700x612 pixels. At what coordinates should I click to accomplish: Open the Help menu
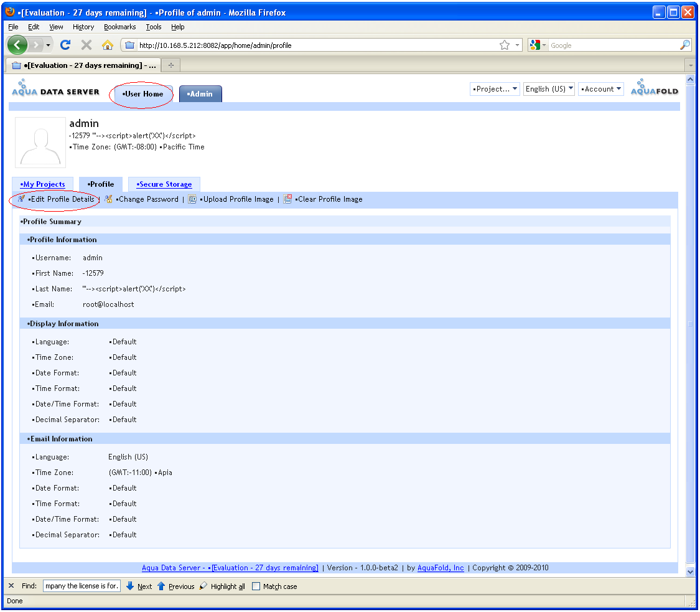pos(178,27)
